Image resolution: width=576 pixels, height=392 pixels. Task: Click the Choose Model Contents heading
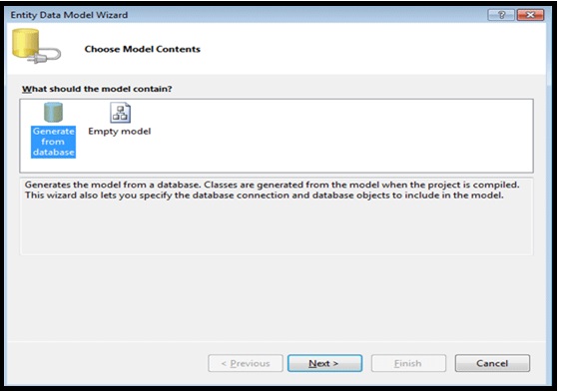coord(143,49)
